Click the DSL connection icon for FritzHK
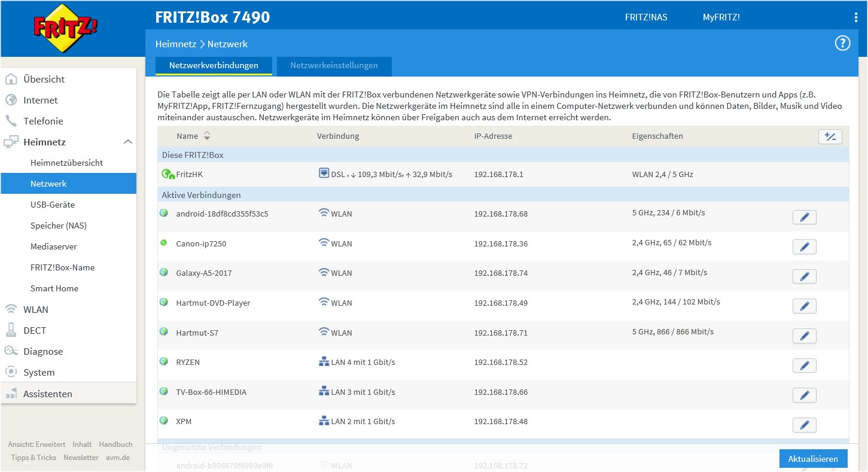 coord(324,173)
